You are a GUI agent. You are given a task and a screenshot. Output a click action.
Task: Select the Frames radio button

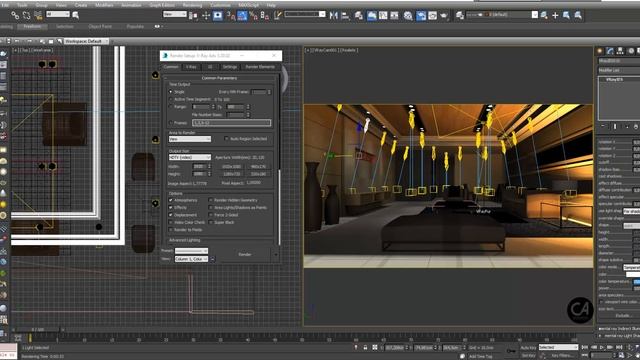pos(171,122)
